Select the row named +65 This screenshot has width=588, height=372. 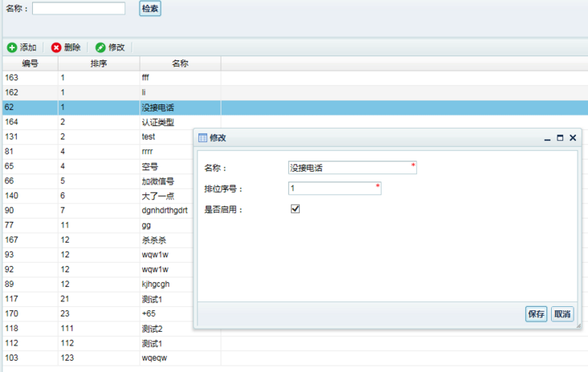coord(97,313)
